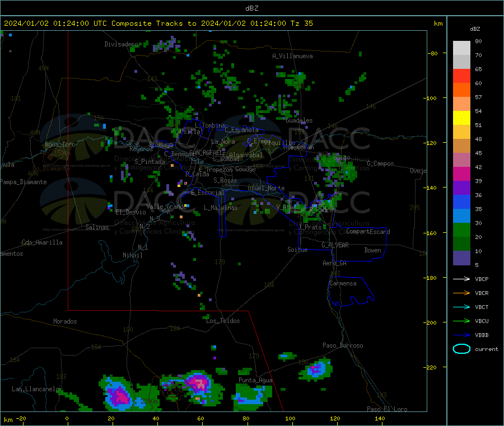
Task: Click the Salinas map label
Action: click(x=97, y=227)
